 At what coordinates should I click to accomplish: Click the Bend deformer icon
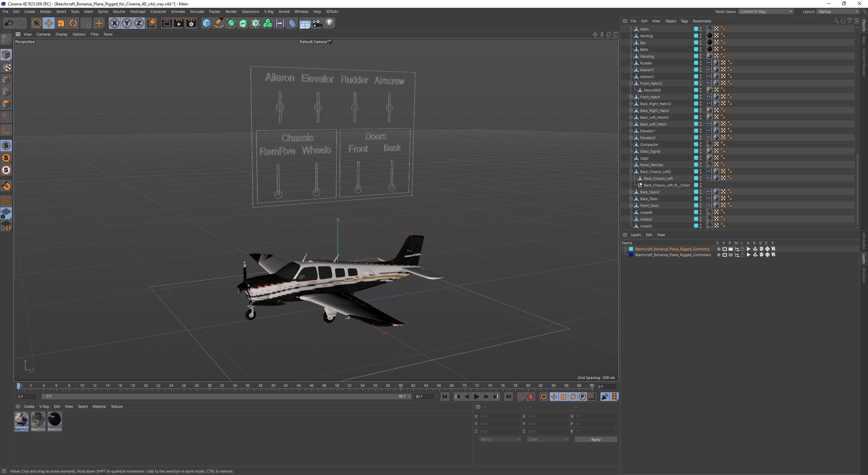(292, 23)
